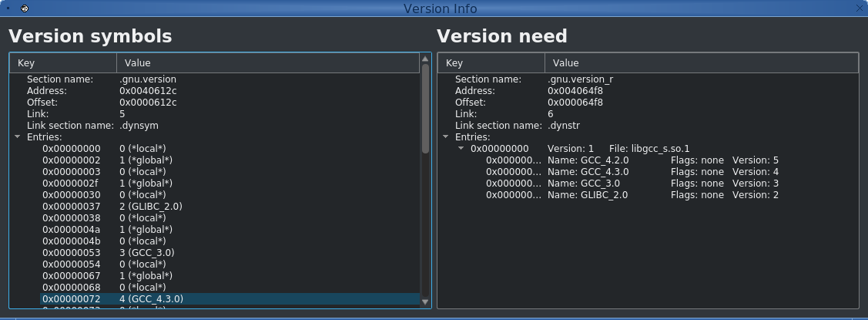Click Key column header in Version need
868x320 pixels.
tap(491, 63)
